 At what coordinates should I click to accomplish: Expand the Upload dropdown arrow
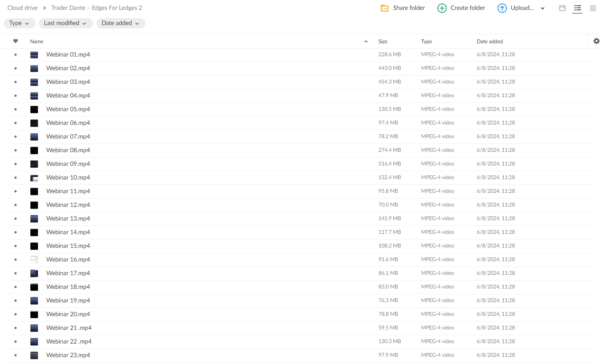pos(543,8)
